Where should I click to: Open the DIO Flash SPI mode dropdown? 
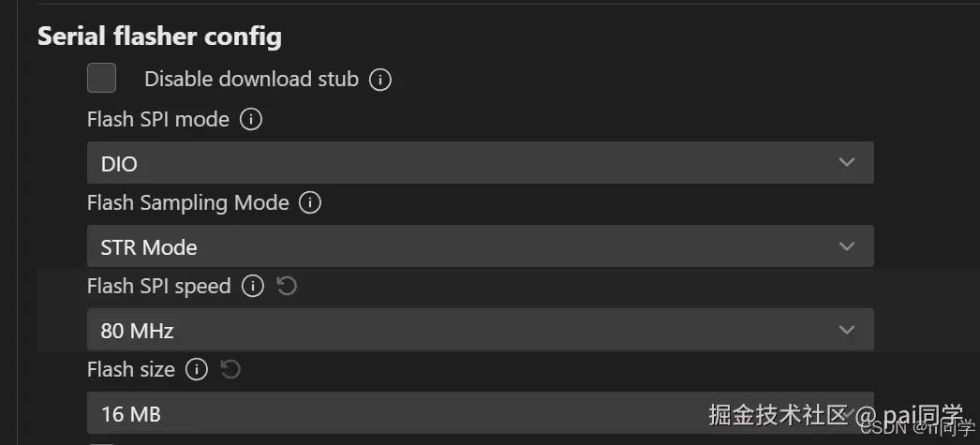point(480,164)
